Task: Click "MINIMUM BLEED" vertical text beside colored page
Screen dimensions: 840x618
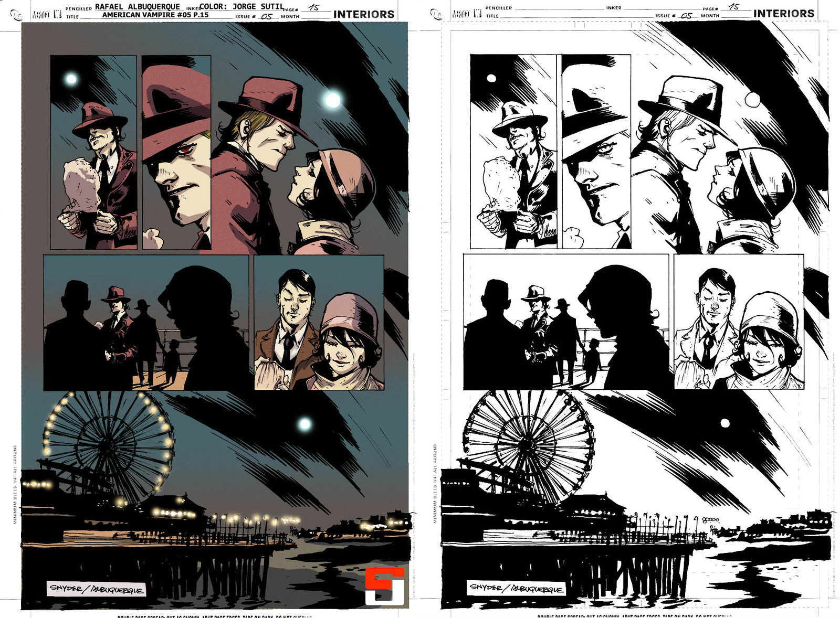Action: [x=15, y=484]
